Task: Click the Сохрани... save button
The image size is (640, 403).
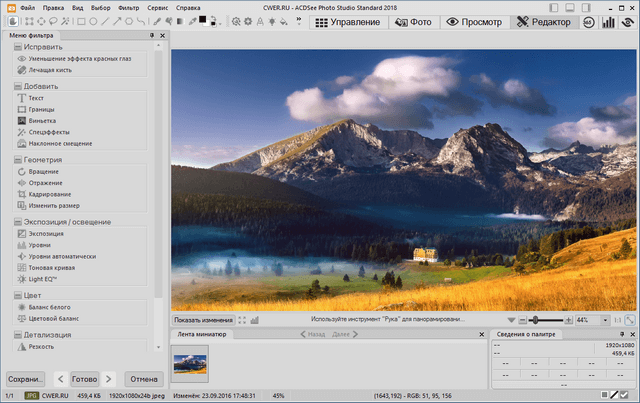Action: point(26,379)
